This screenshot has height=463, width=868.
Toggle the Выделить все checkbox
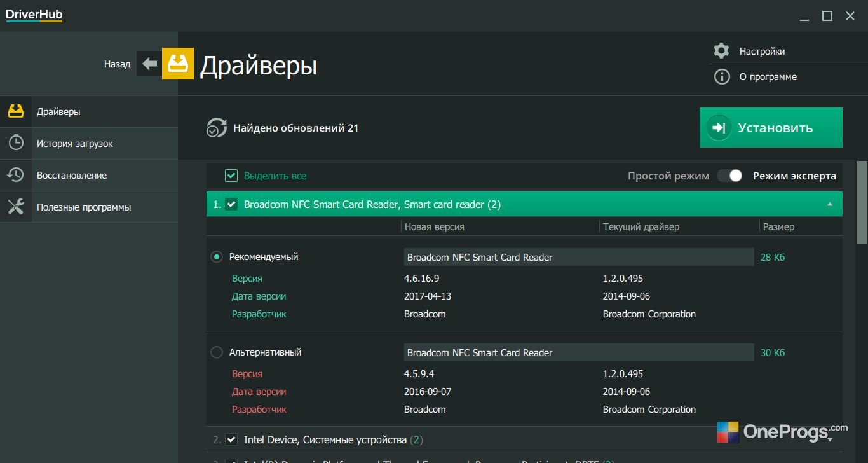(231, 176)
